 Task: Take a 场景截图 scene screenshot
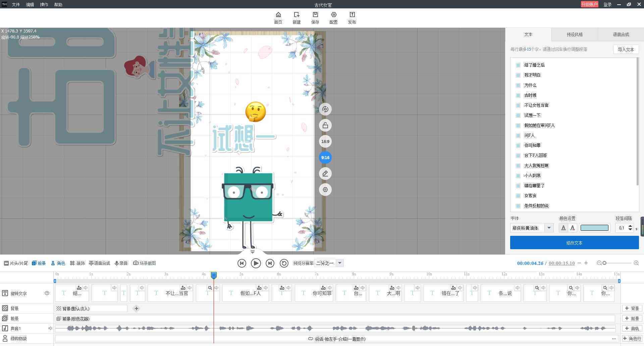point(145,263)
